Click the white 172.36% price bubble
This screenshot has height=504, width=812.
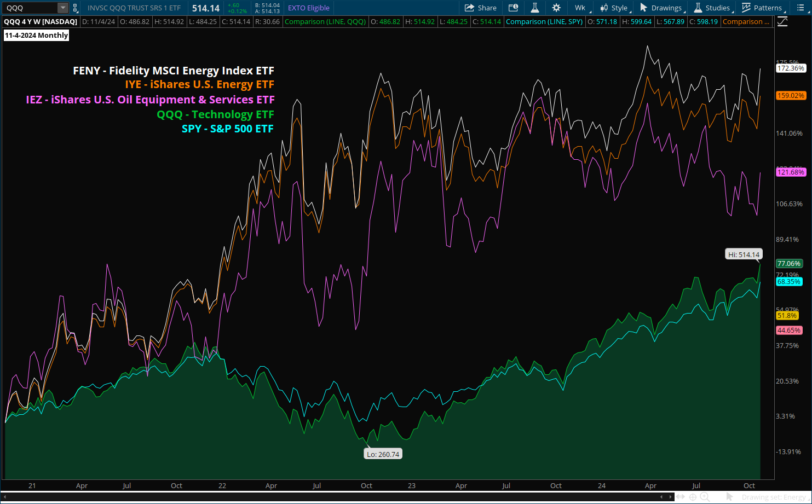tap(791, 68)
